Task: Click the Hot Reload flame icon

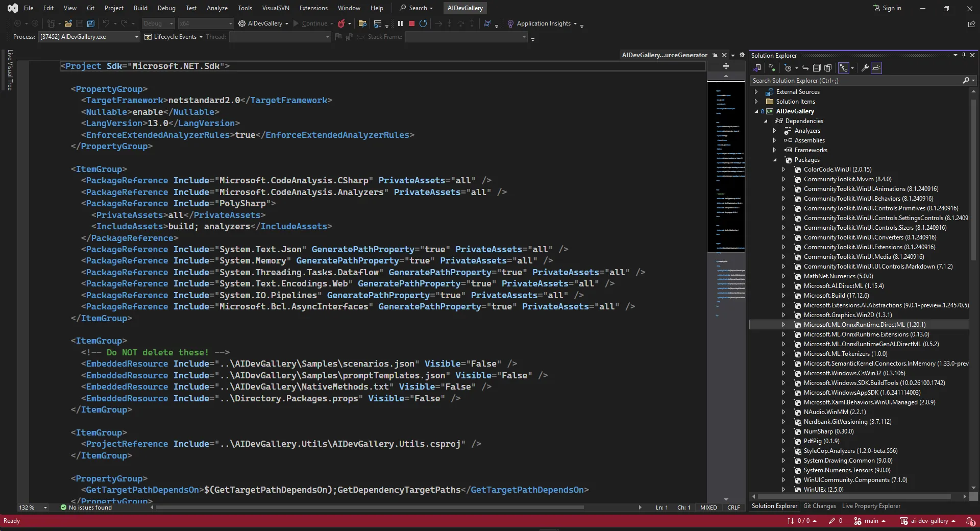Action: [x=341, y=23]
